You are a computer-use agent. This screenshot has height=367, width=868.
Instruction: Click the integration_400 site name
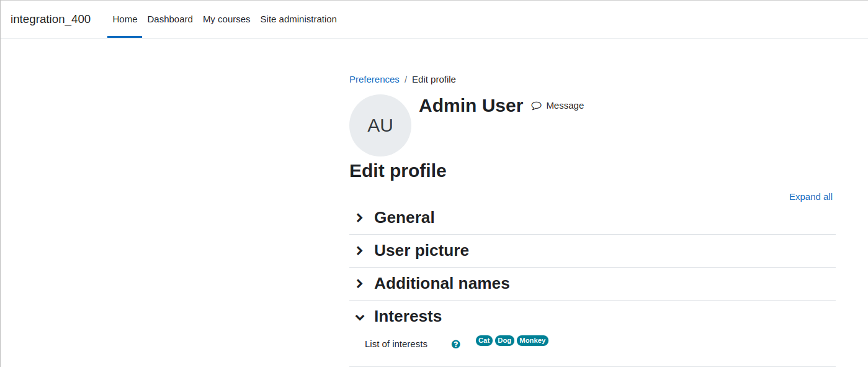pyautogui.click(x=50, y=19)
